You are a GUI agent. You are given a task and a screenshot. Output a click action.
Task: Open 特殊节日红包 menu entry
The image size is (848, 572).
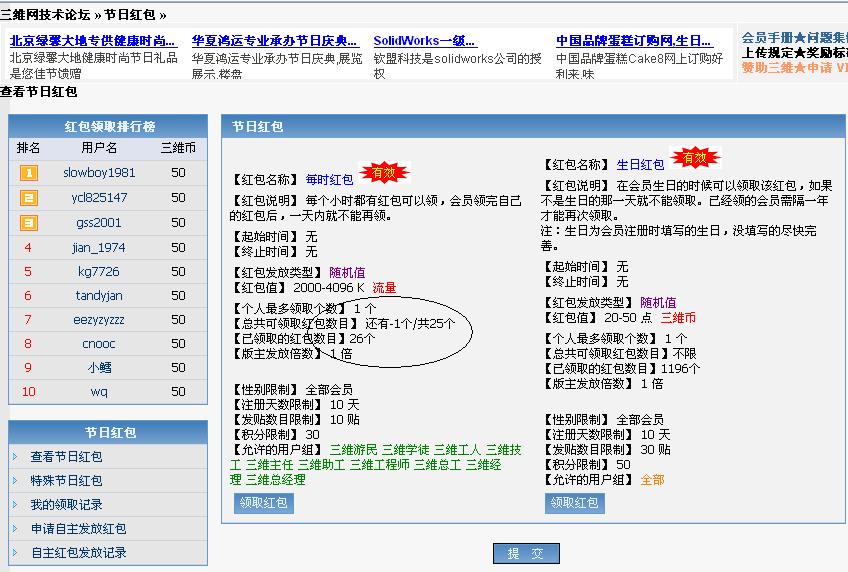[x=66, y=481]
